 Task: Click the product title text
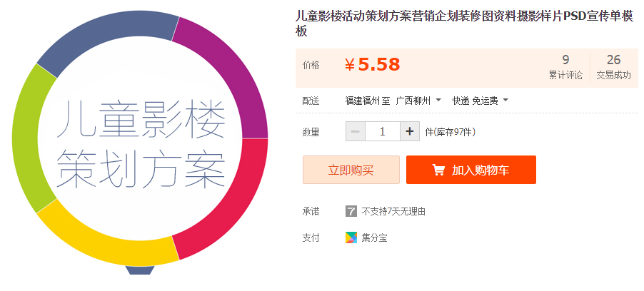pyautogui.click(x=464, y=24)
